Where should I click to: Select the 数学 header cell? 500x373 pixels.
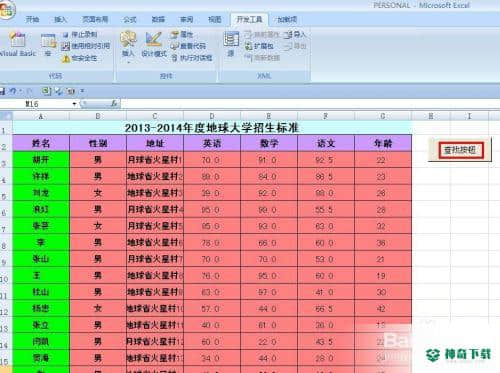coord(269,143)
